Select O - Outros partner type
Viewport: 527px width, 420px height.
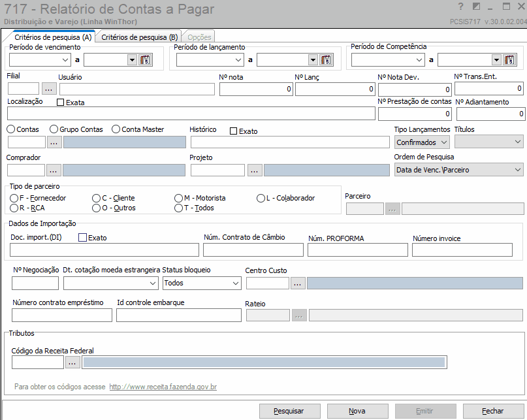point(96,208)
